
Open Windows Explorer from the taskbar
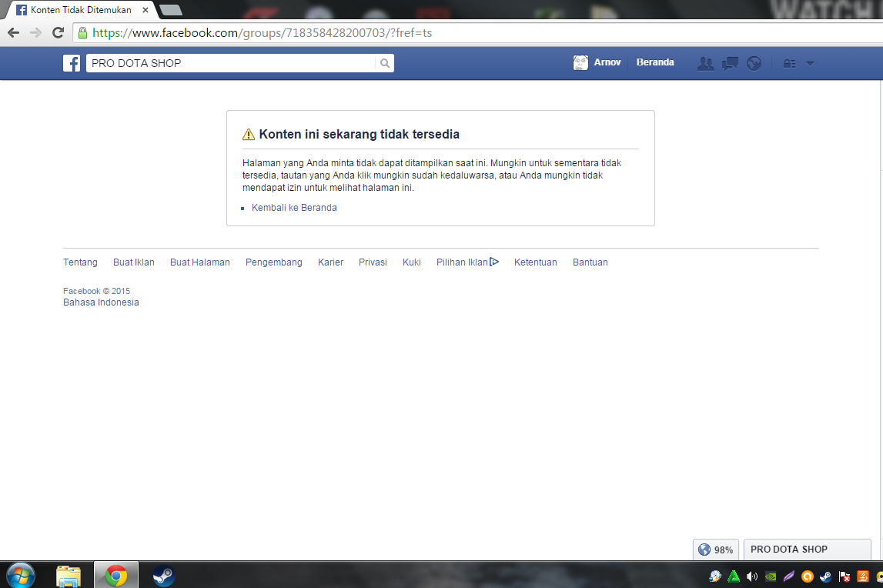[x=69, y=576]
